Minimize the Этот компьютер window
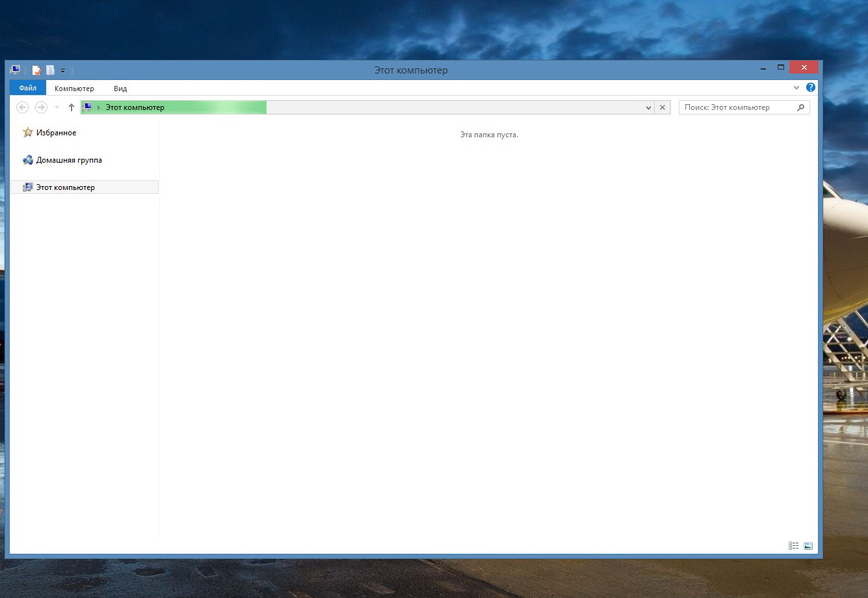 coord(763,68)
